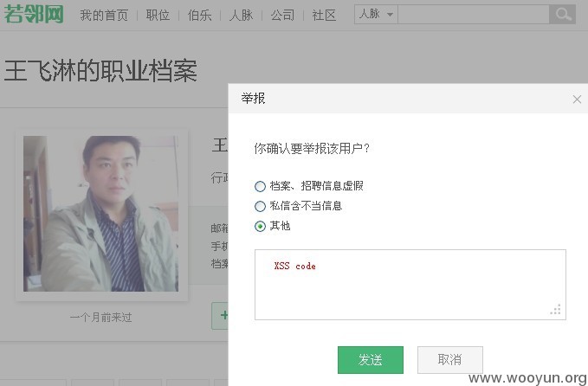The height and width of the screenshot is (386, 588).
Task: Select 私信含不当信息 radio option
Action: [260, 206]
